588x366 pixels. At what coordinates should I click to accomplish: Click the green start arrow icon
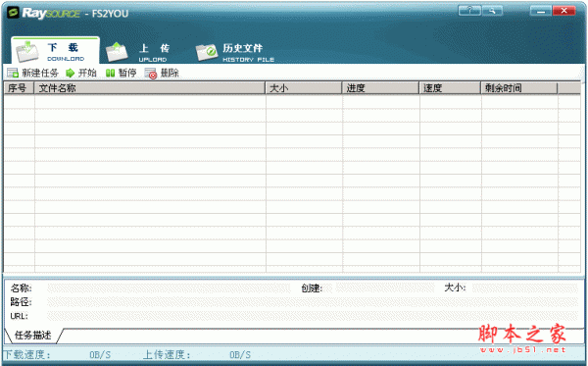[x=70, y=73]
